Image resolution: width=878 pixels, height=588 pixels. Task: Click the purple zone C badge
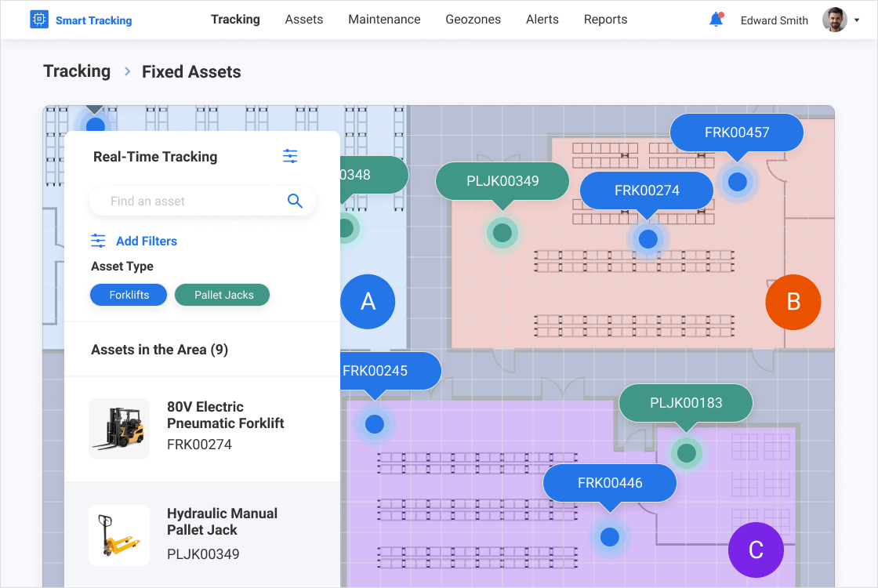click(756, 550)
